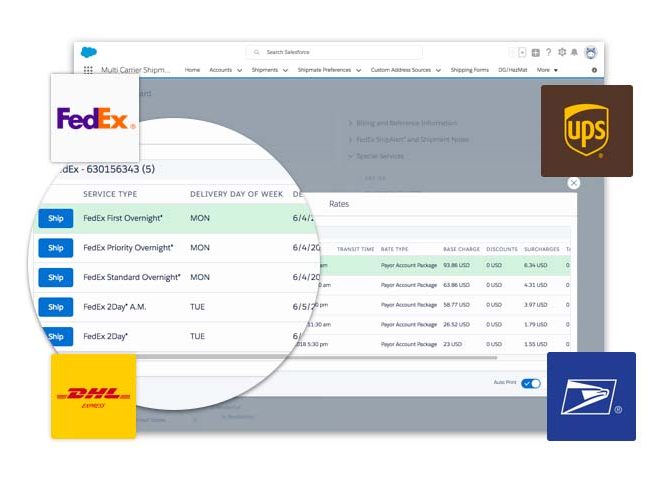Click the SERVICE TYPE column header
660x480 pixels.
coord(110,194)
